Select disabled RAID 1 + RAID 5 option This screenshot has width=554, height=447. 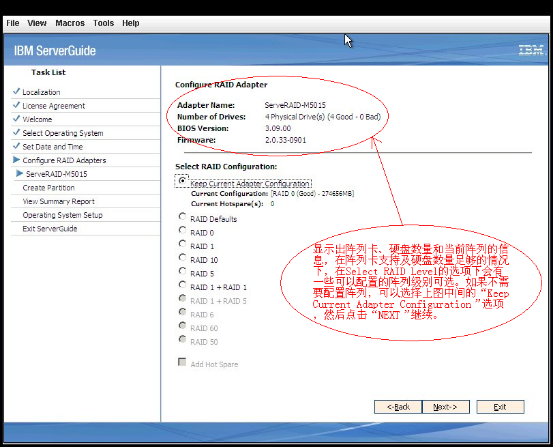[182, 298]
